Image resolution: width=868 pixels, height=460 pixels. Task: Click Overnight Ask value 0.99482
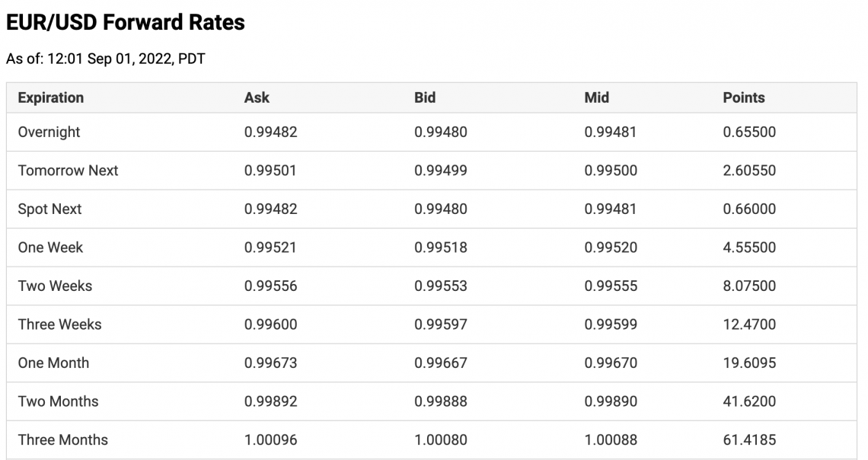[x=271, y=133]
